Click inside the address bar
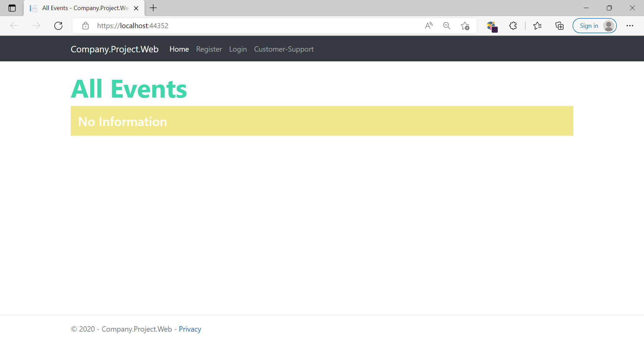Viewport: 644px width, 342px height. (235, 25)
